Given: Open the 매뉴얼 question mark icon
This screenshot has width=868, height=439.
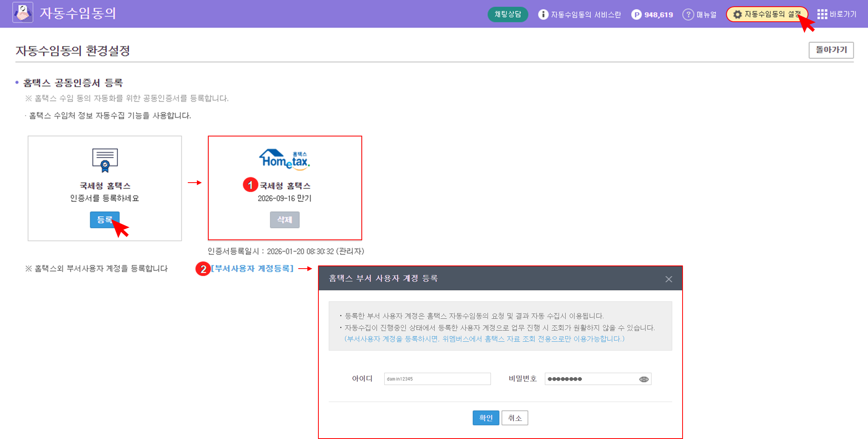Looking at the screenshot, I should click(688, 15).
